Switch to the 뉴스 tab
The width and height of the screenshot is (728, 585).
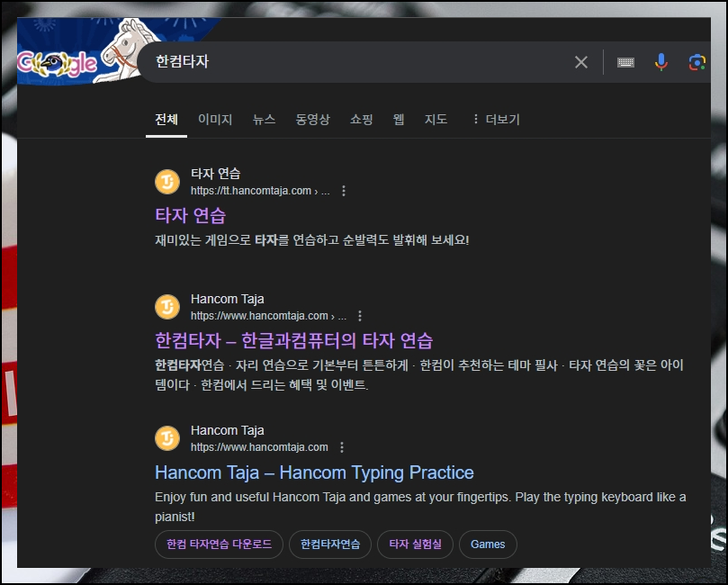tap(264, 120)
